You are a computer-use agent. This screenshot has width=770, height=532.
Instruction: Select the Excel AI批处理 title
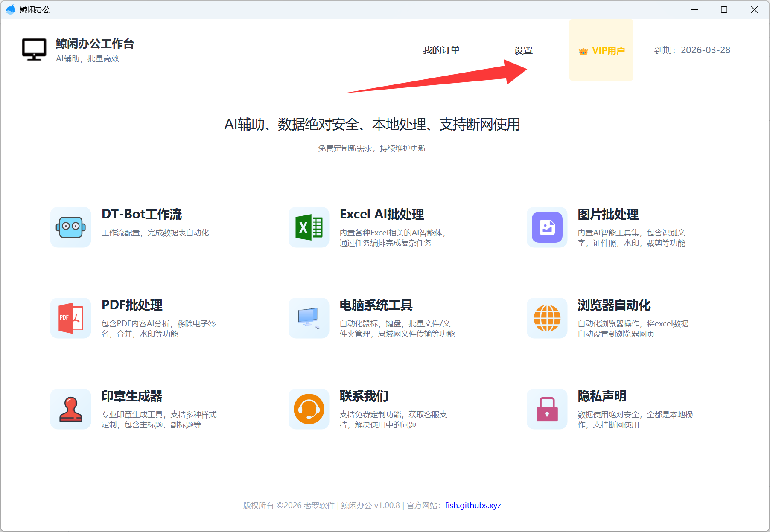[382, 214]
